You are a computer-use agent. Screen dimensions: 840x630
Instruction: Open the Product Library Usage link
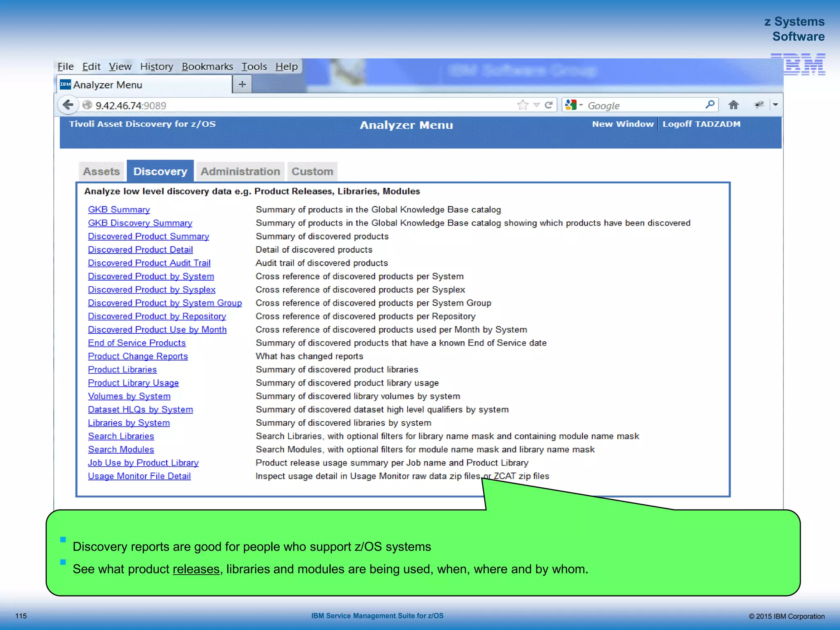[x=133, y=383]
